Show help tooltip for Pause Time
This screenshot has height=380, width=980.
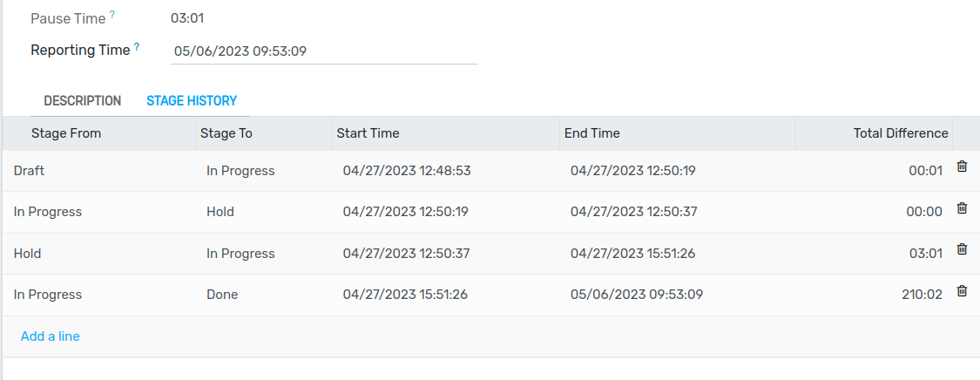click(112, 15)
